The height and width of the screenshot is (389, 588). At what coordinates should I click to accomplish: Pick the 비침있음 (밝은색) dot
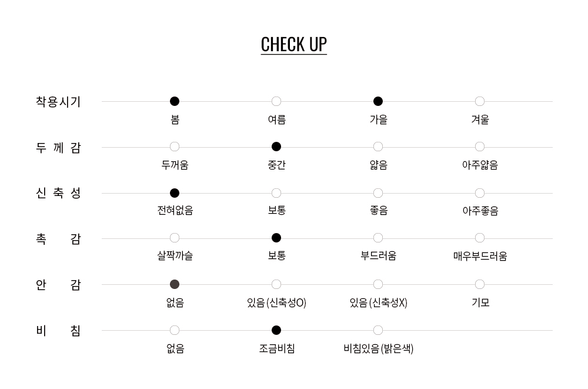[x=378, y=330]
